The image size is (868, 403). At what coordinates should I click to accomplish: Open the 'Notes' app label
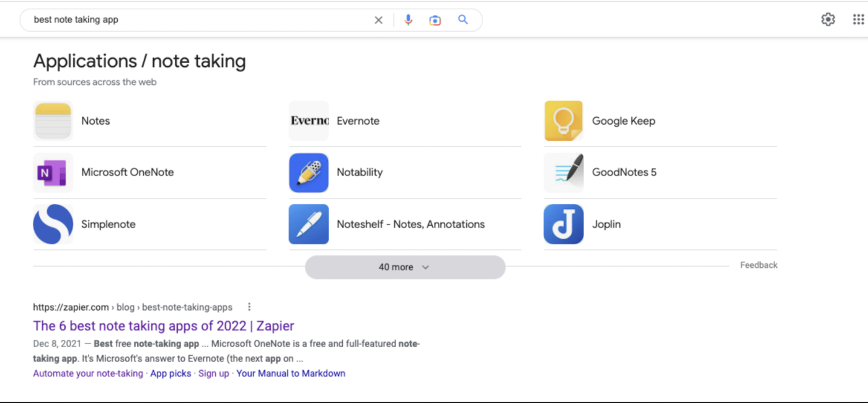click(95, 121)
